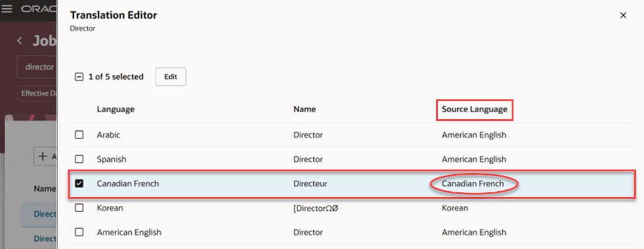Check the American English row checkbox
This screenshot has width=644, height=249.
pyautogui.click(x=79, y=232)
